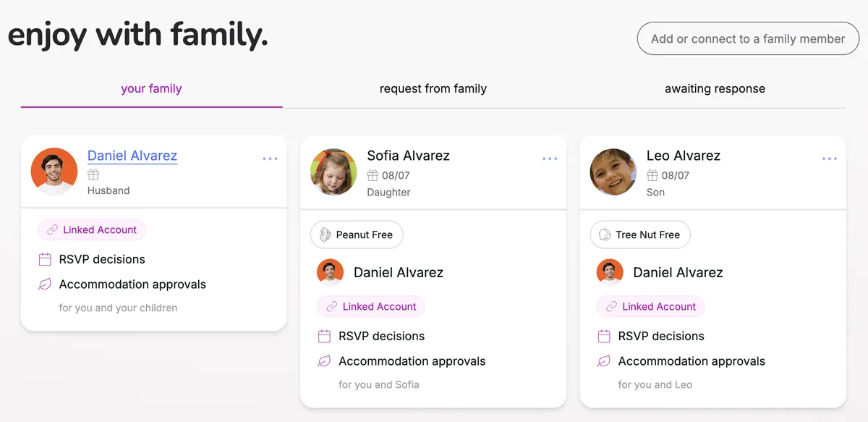The image size is (868, 422).
Task: Click the gift icon beside Sofia's birthday
Action: [x=373, y=175]
